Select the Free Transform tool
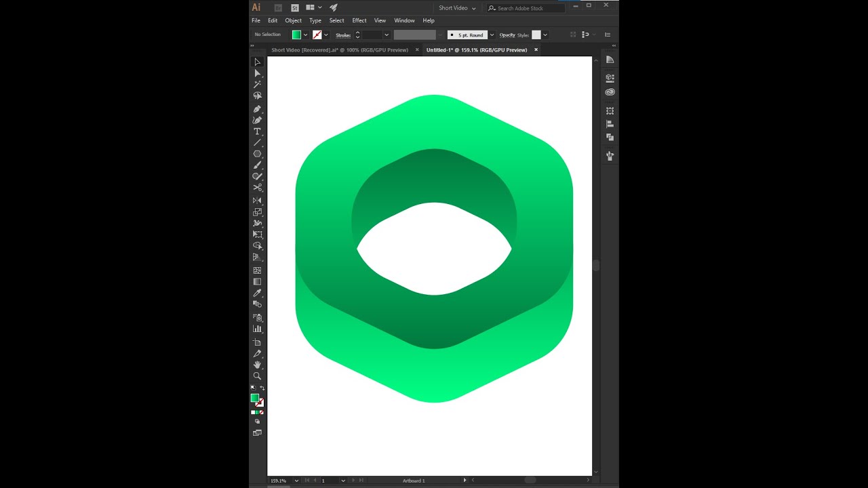This screenshot has height=488, width=868. 257,235
